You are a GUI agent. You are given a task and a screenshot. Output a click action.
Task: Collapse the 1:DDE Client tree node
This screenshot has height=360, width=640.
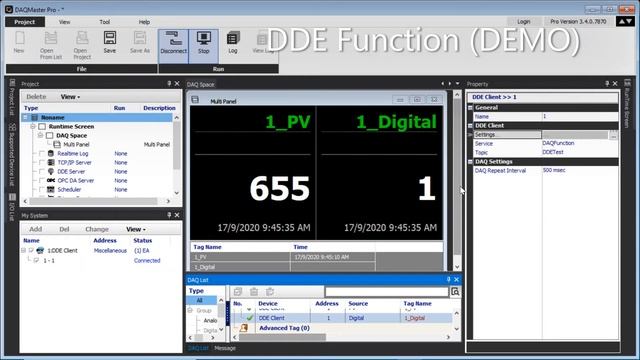[24, 250]
